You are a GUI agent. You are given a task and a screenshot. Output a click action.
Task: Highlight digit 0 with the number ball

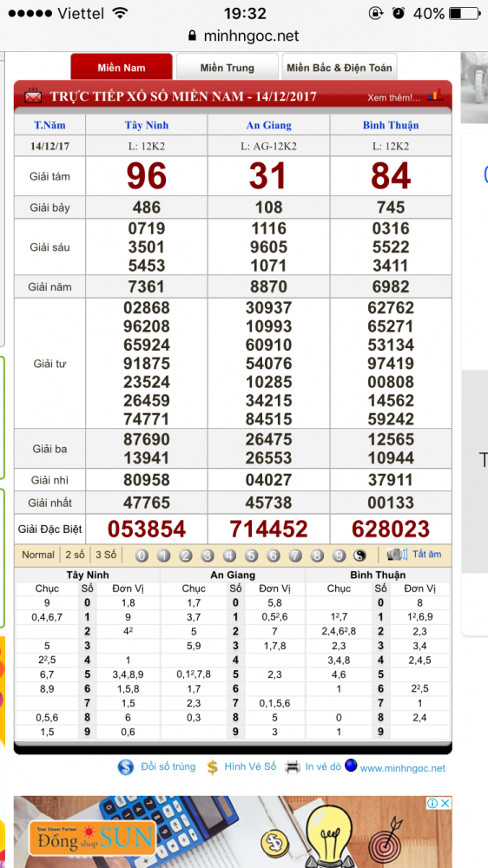click(x=142, y=556)
